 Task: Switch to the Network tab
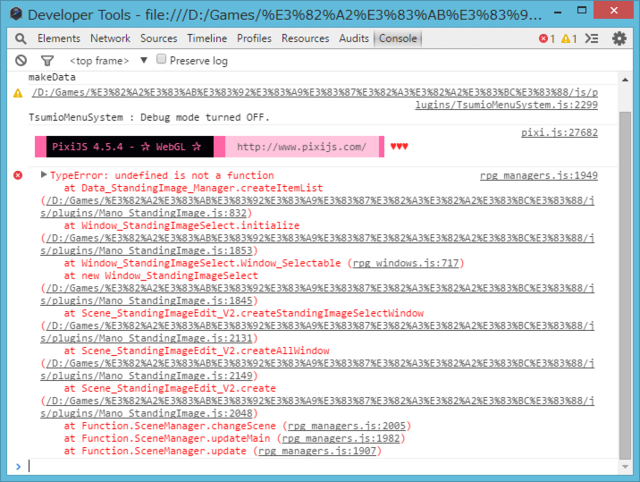pos(110,38)
